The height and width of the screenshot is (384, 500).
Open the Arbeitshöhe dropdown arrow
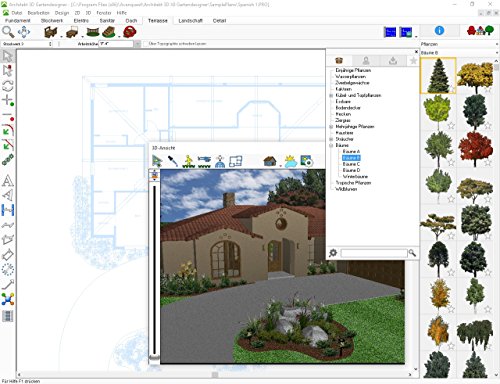point(137,44)
